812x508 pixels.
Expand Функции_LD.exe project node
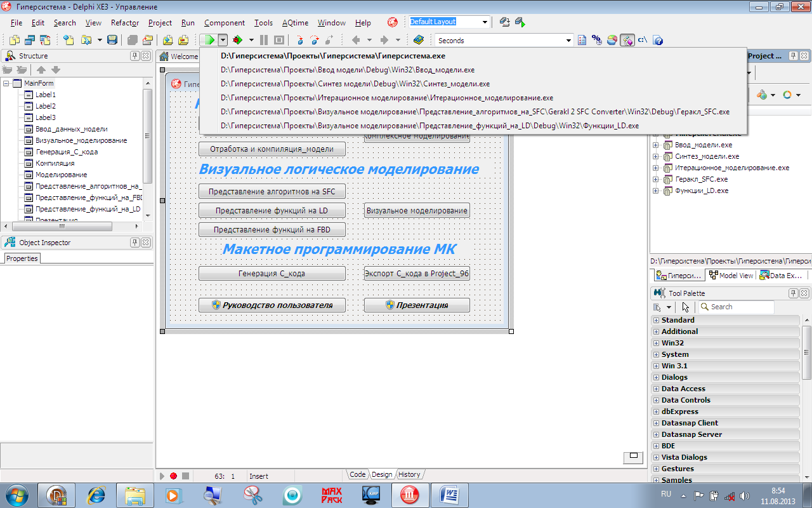[656, 190]
